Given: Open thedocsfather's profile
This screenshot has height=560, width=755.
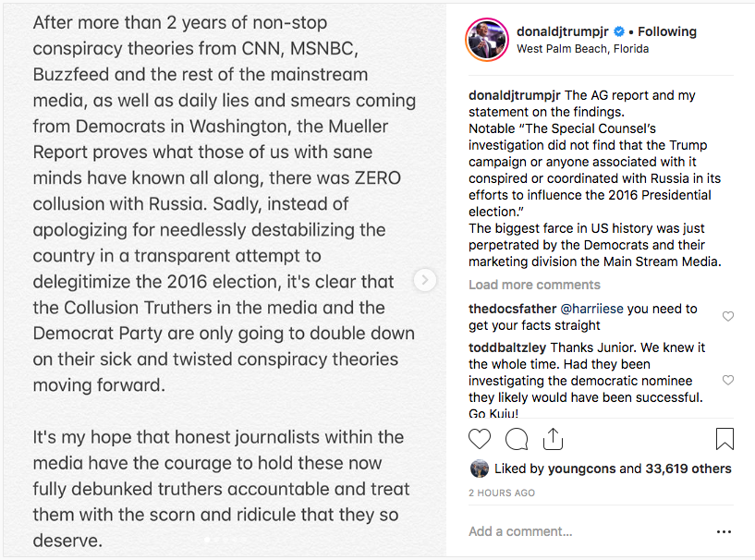Looking at the screenshot, I should coord(512,309).
